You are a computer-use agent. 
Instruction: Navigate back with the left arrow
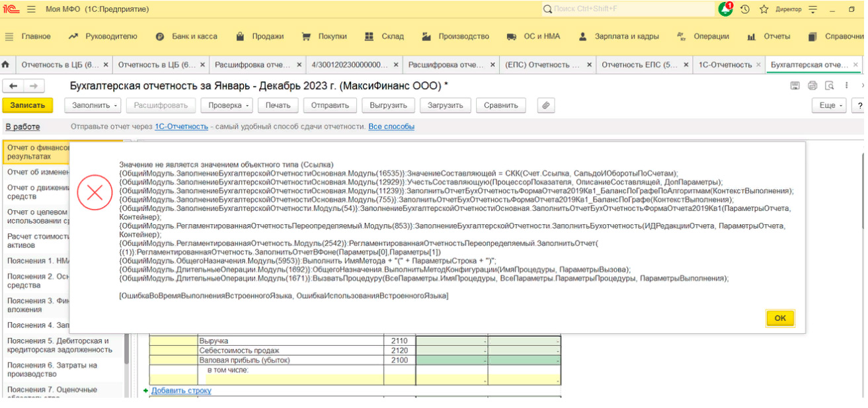coord(13,86)
